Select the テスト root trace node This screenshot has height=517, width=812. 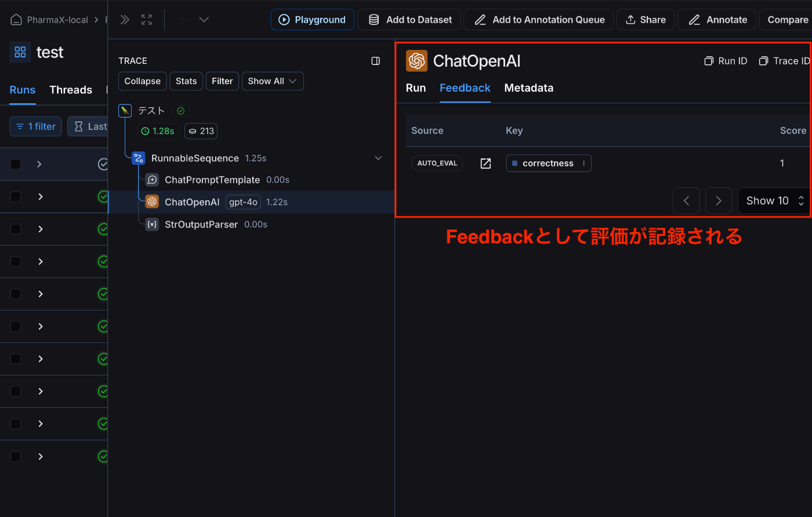coord(151,110)
